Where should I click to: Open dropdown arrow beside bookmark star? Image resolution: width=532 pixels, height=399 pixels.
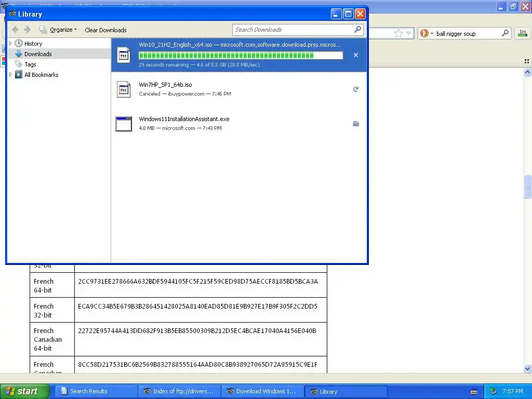tap(408, 33)
